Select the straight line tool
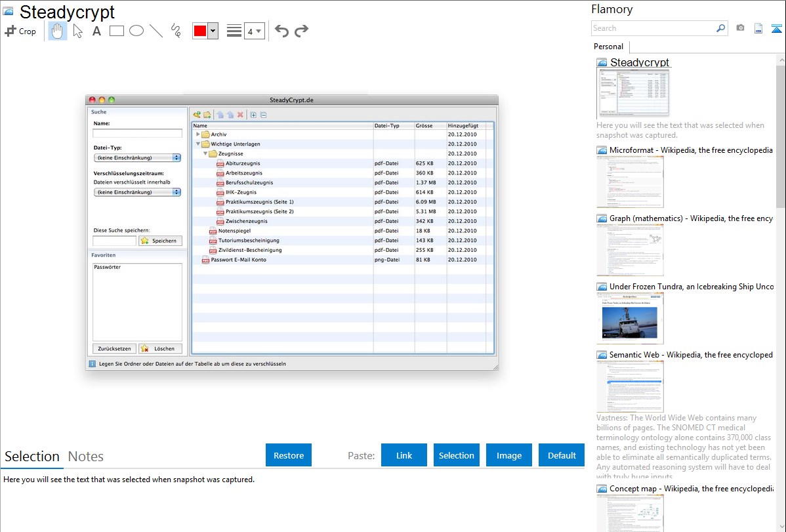The height and width of the screenshot is (532, 786). [x=156, y=31]
